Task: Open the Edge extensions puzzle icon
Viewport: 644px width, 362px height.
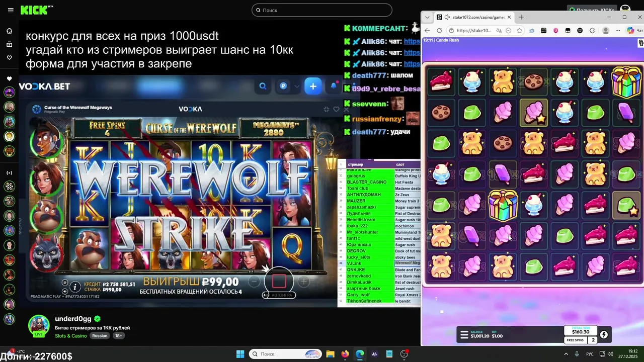Action: (x=592, y=31)
